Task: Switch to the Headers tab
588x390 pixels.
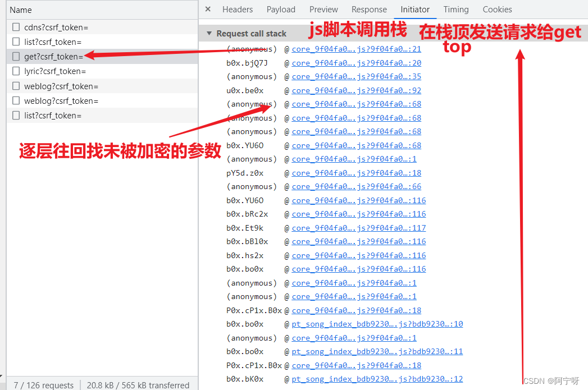Action: click(238, 9)
